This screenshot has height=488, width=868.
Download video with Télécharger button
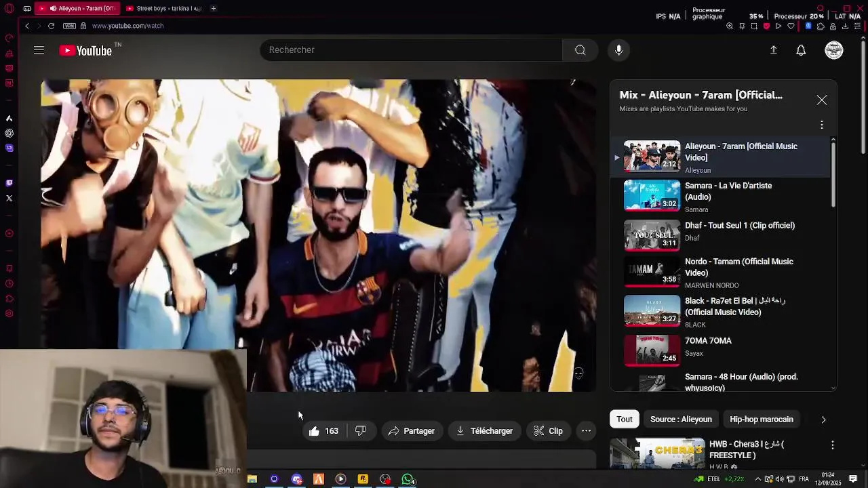tap(484, 431)
